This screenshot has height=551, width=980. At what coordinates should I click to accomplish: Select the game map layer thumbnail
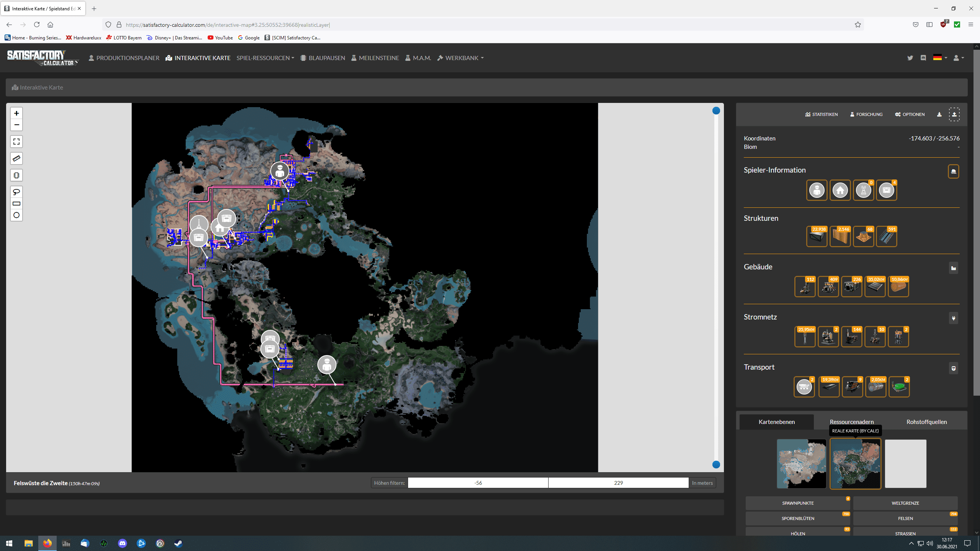tap(801, 464)
